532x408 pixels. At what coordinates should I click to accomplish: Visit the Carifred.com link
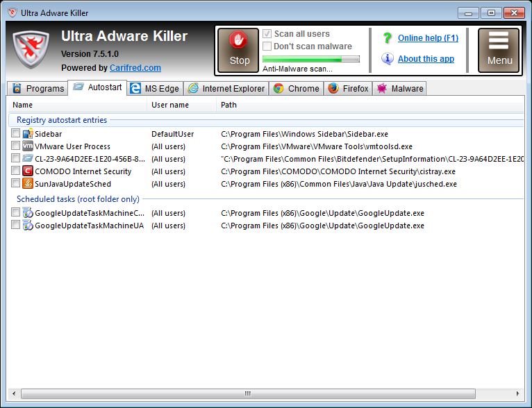(x=135, y=68)
